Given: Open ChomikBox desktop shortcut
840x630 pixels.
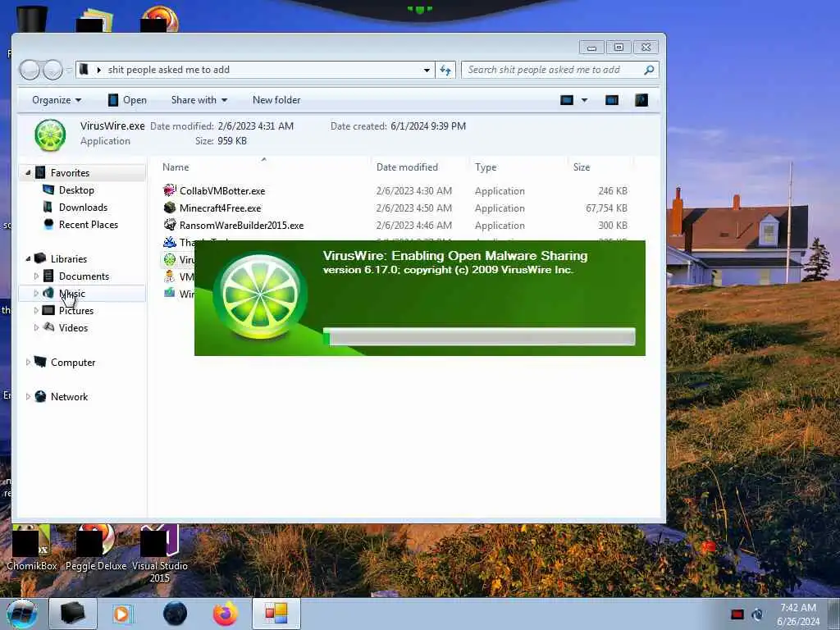Looking at the screenshot, I should 32,548.
